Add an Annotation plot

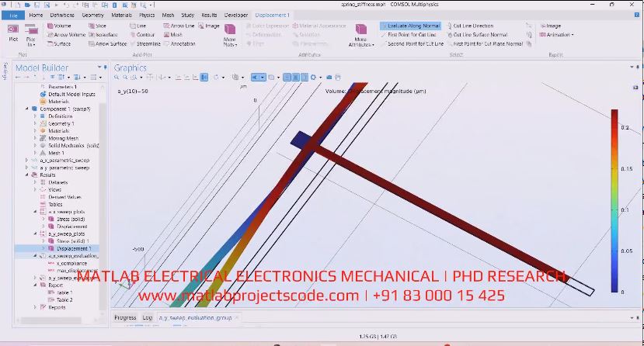coord(179,43)
